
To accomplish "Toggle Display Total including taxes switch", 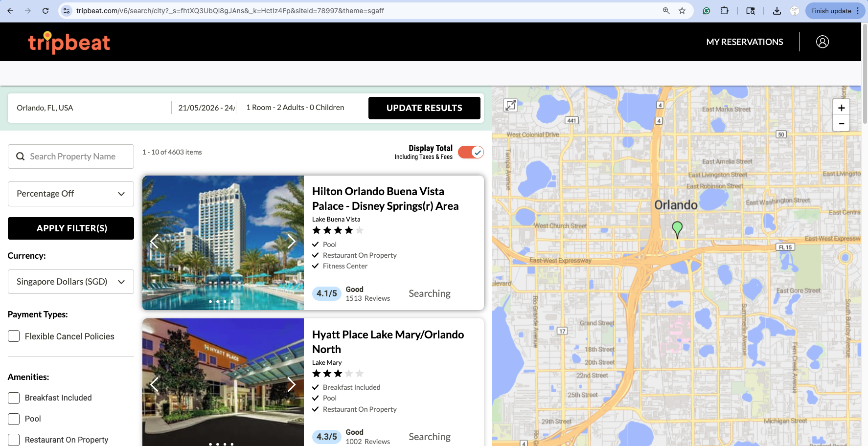I will [471, 153].
